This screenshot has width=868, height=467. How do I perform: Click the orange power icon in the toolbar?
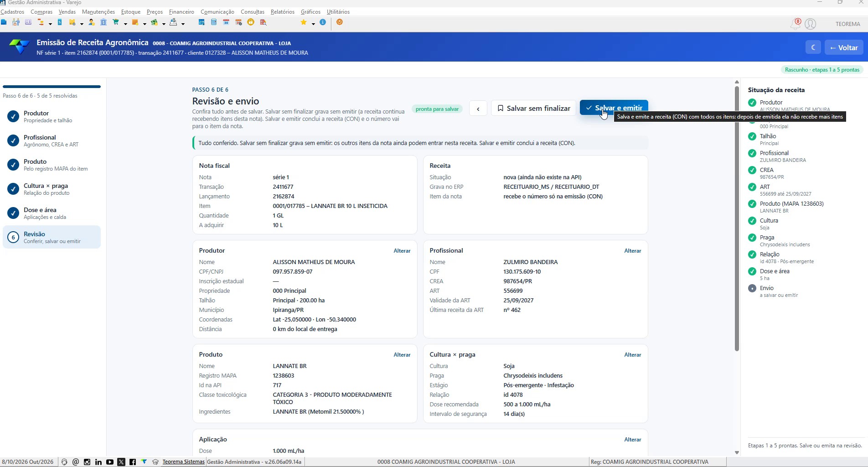340,22
